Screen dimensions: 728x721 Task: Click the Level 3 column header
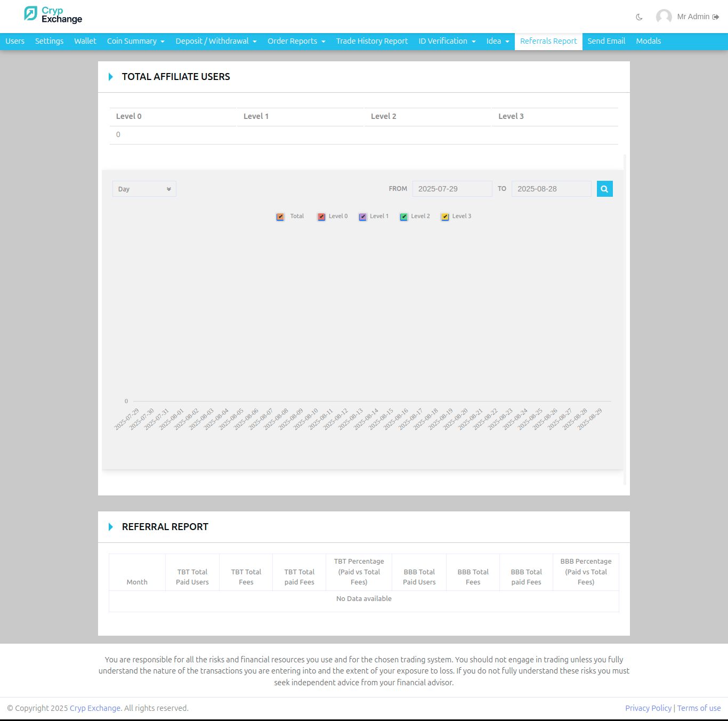pos(555,116)
